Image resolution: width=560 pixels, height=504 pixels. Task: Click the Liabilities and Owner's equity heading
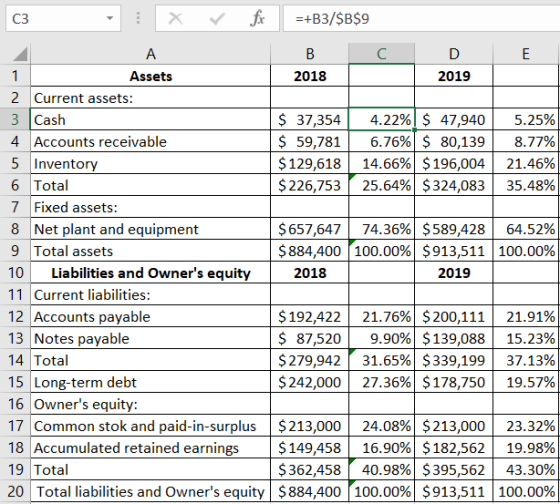151,273
